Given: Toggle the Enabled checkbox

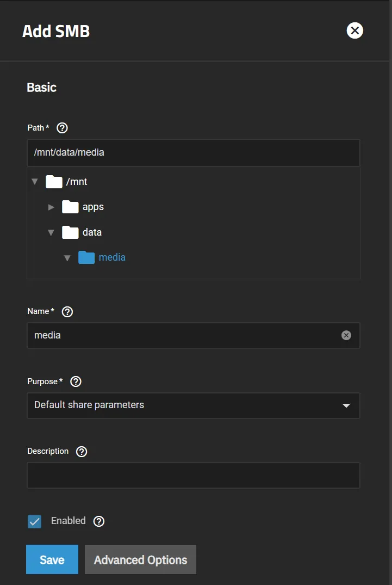Looking at the screenshot, I should [x=35, y=521].
